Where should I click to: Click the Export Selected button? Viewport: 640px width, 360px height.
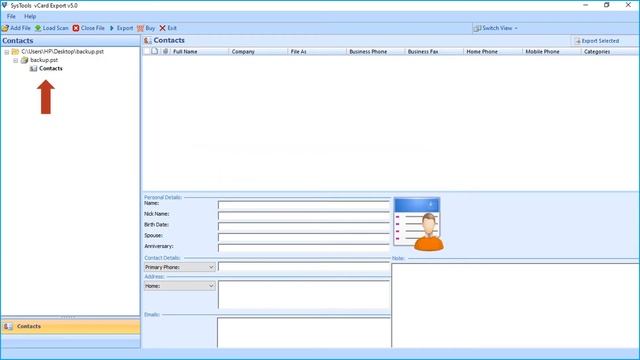(x=597, y=41)
